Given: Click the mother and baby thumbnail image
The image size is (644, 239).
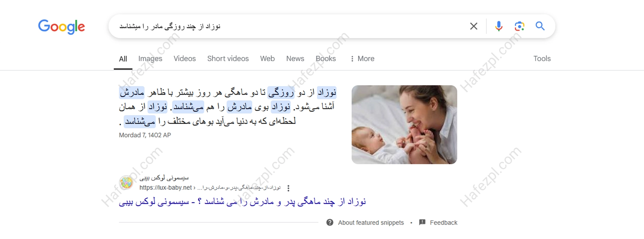Looking at the screenshot, I should (x=404, y=125).
